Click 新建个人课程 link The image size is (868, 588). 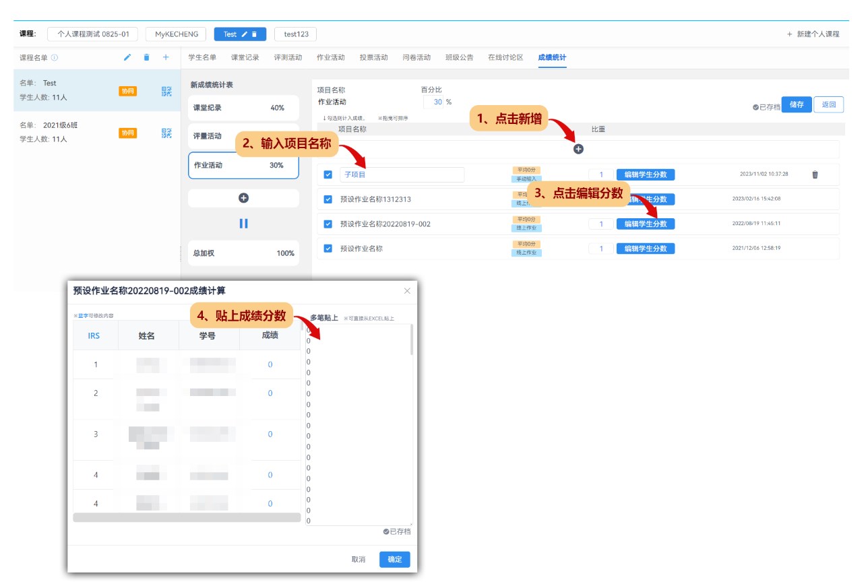[x=813, y=34]
